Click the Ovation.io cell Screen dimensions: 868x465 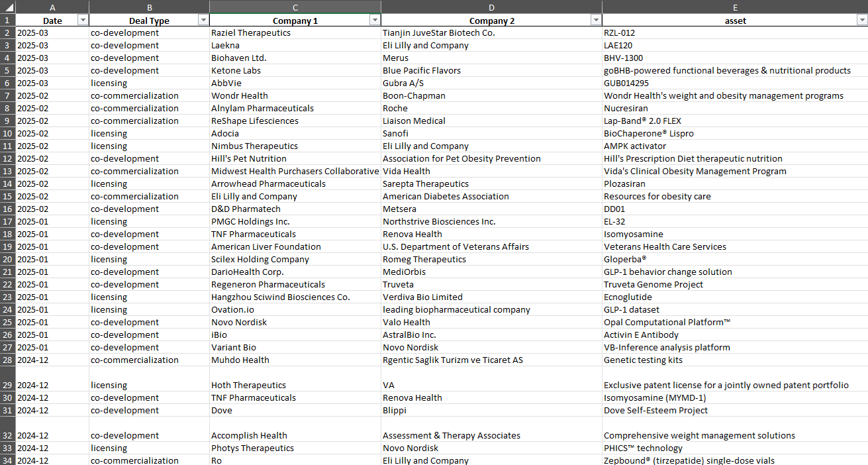tap(295, 310)
